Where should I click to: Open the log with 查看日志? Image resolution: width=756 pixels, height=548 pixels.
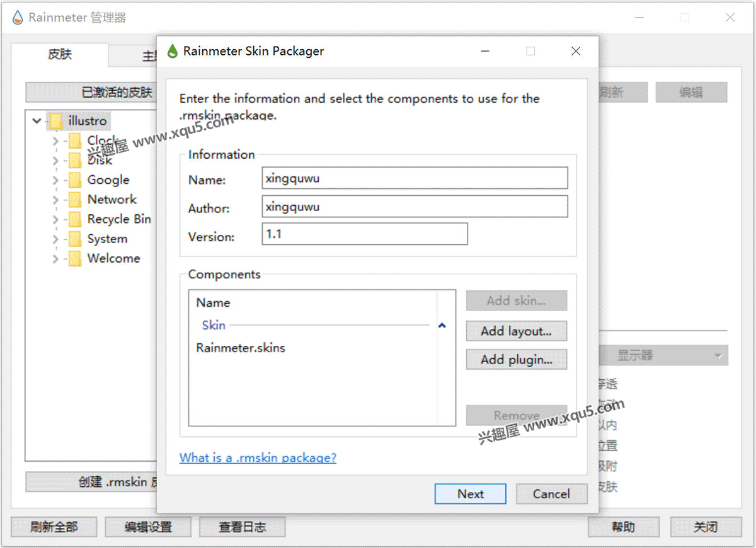tap(243, 527)
